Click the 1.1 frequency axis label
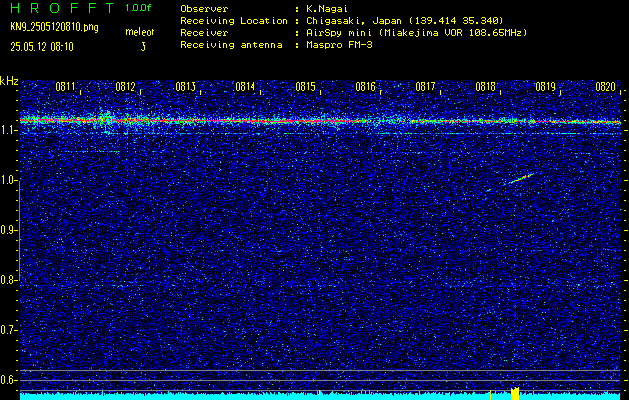The image size is (629, 400). pyautogui.click(x=9, y=130)
